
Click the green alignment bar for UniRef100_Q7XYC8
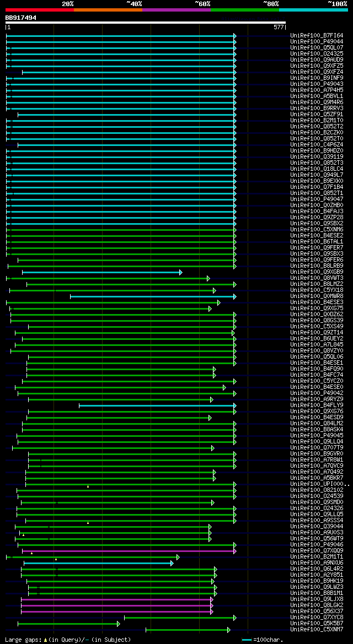coord(180,618)
